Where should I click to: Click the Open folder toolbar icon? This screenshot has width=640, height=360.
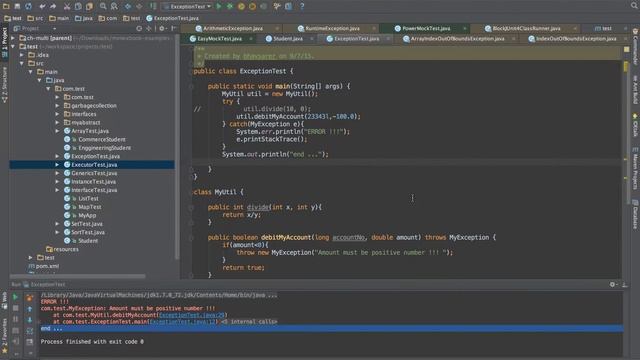6,6
